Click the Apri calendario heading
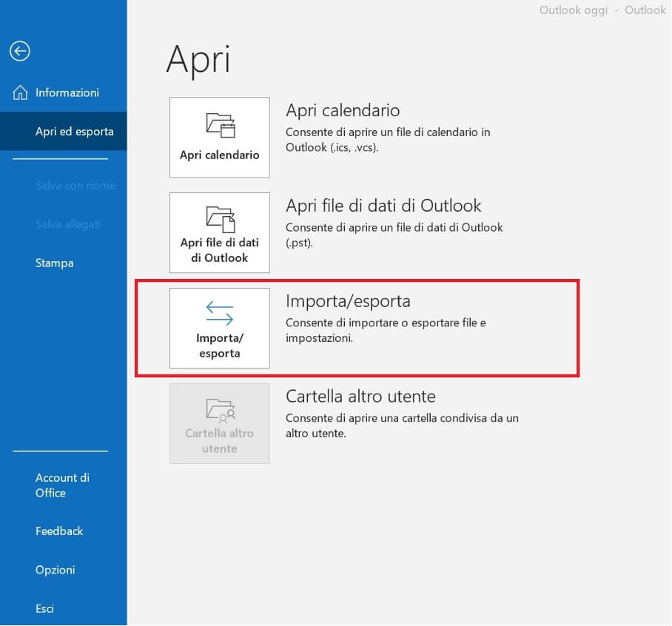Viewport: 672px width, 626px height. pos(343,110)
